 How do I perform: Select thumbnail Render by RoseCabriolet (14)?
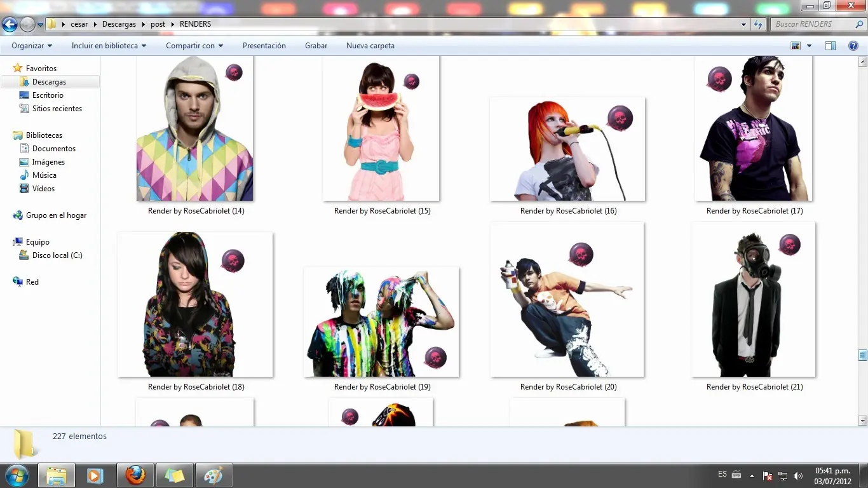(x=195, y=128)
